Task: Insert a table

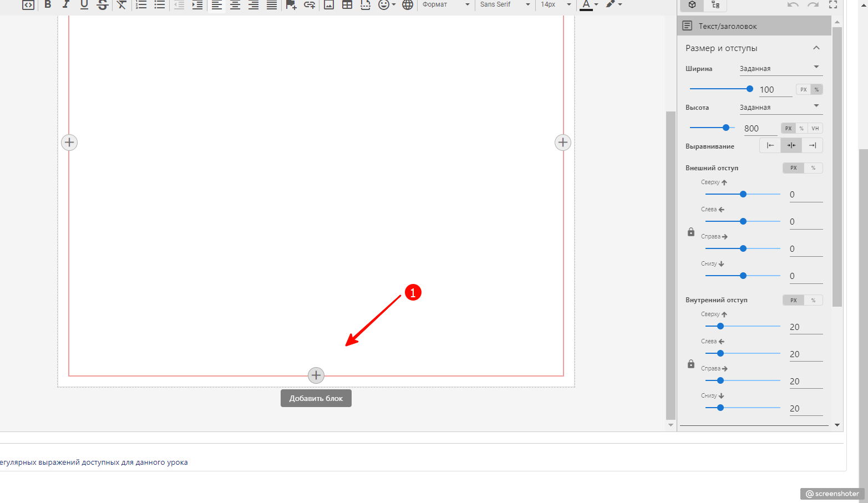Action: click(347, 5)
